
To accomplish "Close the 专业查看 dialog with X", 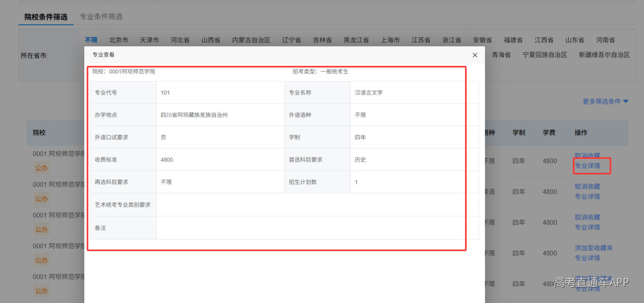I will pos(475,55).
